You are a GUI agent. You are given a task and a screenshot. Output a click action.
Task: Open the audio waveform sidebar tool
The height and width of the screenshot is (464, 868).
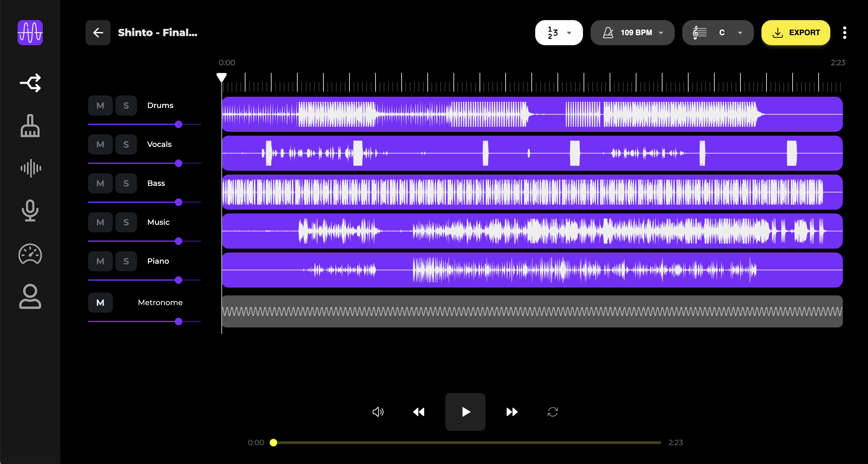[x=30, y=168]
